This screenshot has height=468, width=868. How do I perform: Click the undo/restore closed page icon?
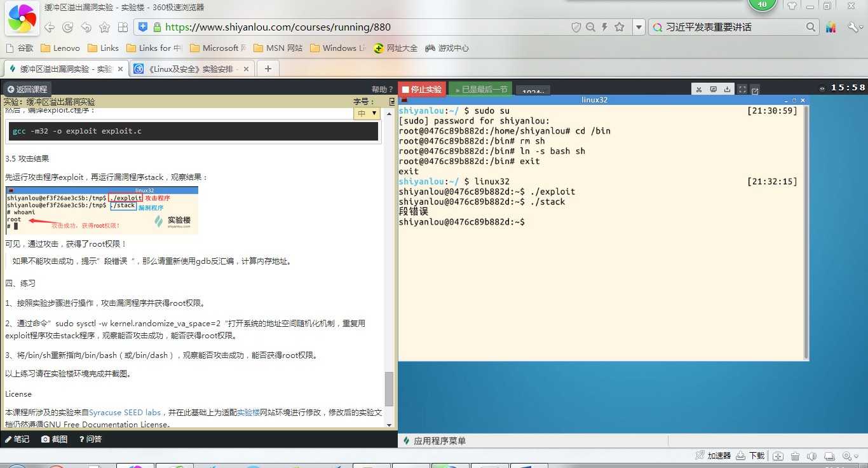(x=86, y=27)
